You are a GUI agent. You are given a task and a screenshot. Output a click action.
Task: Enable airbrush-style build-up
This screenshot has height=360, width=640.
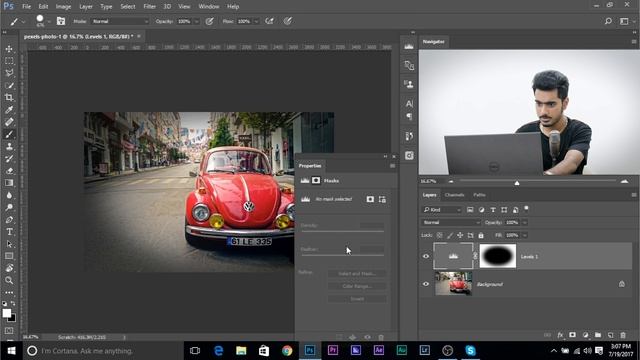tap(269, 21)
